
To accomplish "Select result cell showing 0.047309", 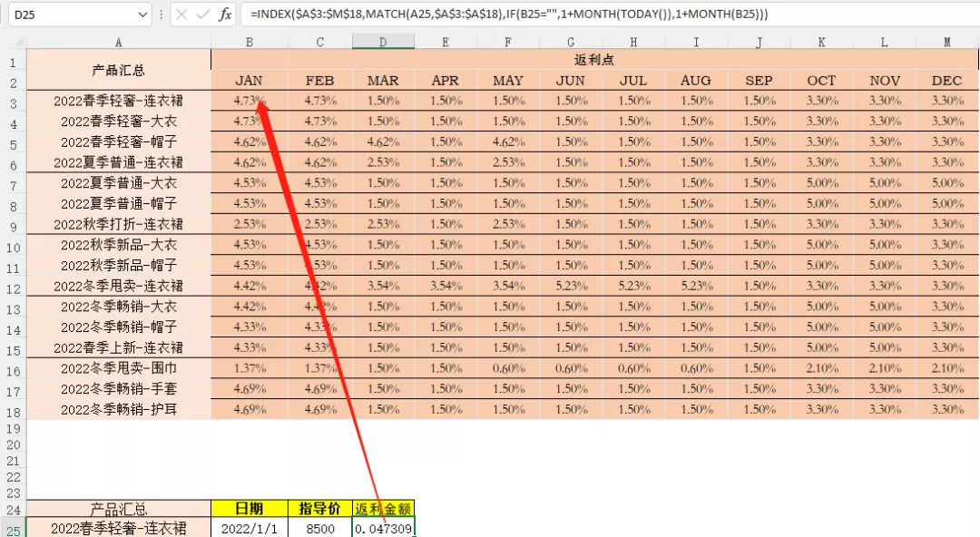I will pos(383,528).
